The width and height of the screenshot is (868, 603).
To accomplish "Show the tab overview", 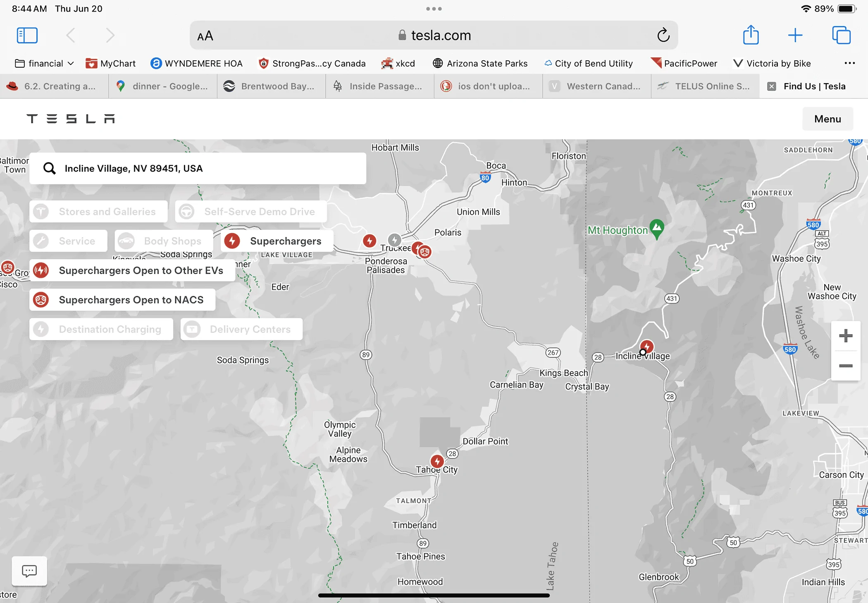I will pyautogui.click(x=842, y=35).
